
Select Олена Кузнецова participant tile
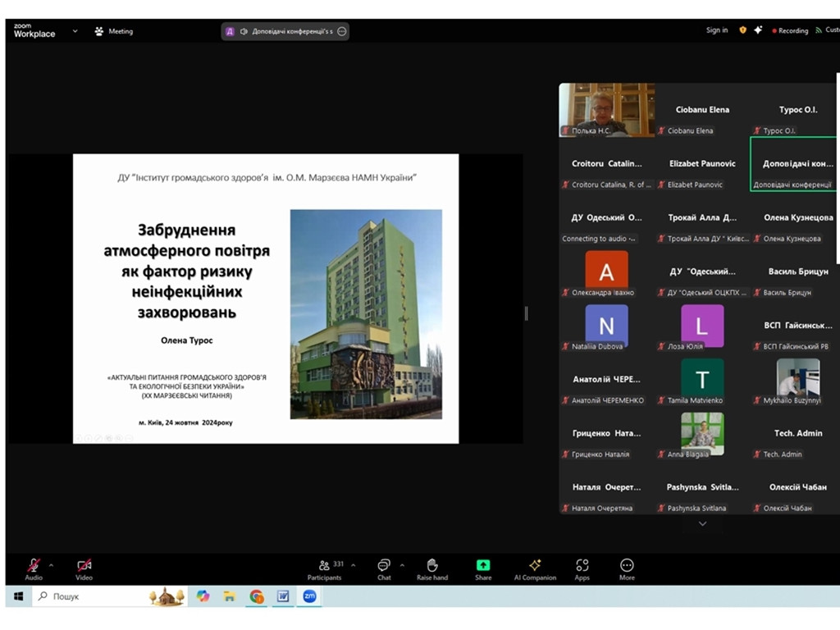(797, 218)
